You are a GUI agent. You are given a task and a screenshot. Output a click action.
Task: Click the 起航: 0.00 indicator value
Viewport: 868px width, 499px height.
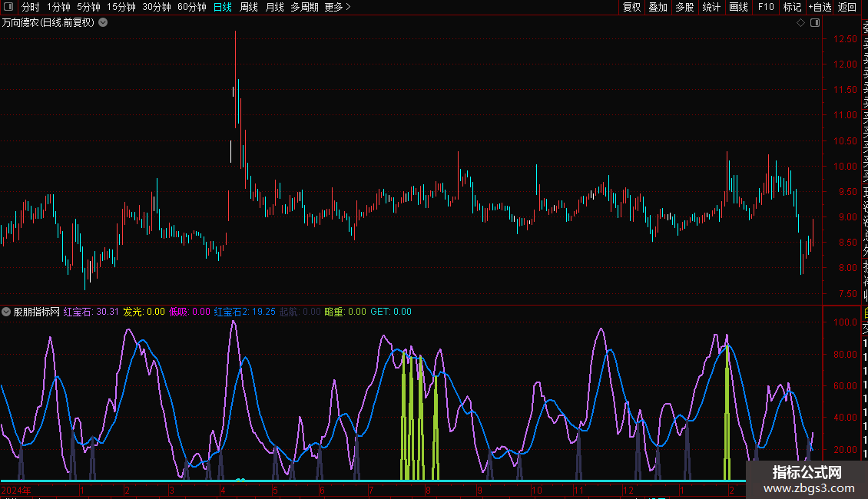coord(300,312)
